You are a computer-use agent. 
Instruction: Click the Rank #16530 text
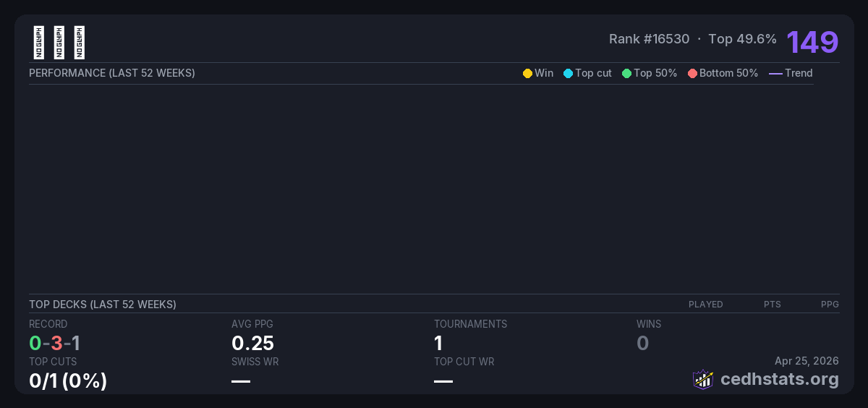point(649,39)
